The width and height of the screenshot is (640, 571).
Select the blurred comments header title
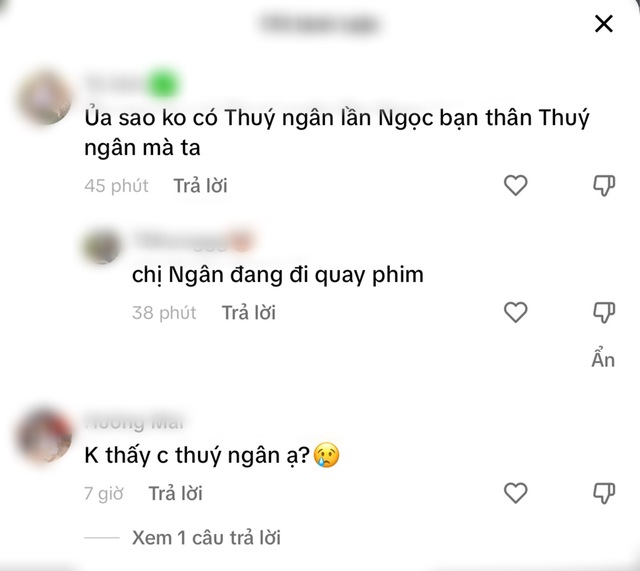(x=320, y=24)
